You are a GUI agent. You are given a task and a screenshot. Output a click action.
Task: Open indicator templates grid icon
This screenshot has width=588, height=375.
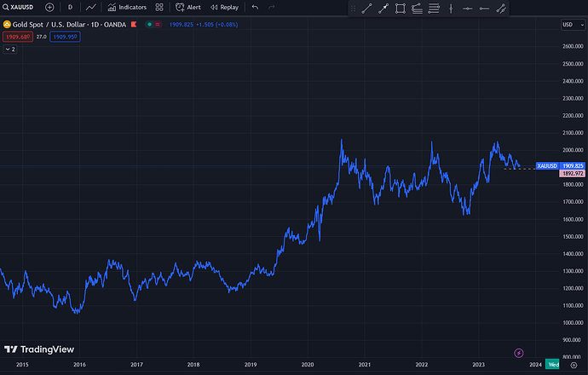pyautogui.click(x=159, y=7)
